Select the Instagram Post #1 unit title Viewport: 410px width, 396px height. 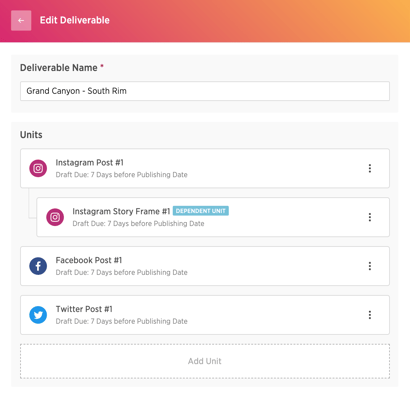click(89, 163)
